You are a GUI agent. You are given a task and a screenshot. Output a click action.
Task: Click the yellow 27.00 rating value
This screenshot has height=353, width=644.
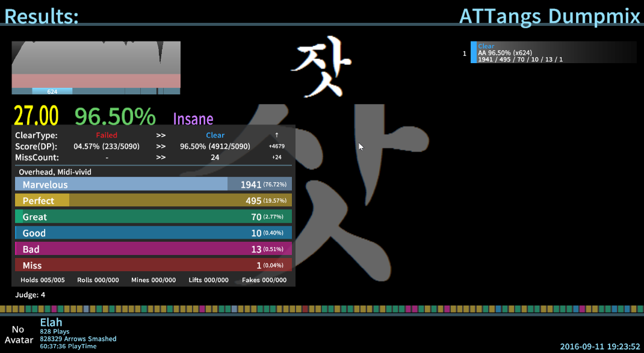[x=36, y=116]
